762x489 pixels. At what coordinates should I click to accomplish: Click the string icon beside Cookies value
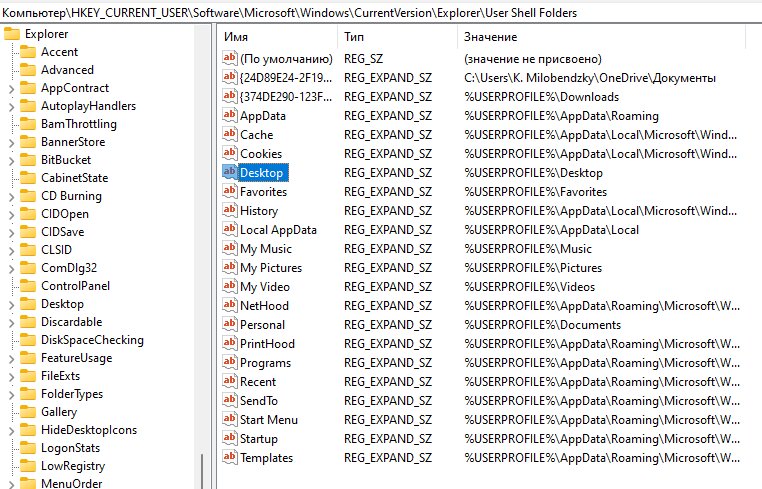pos(229,153)
